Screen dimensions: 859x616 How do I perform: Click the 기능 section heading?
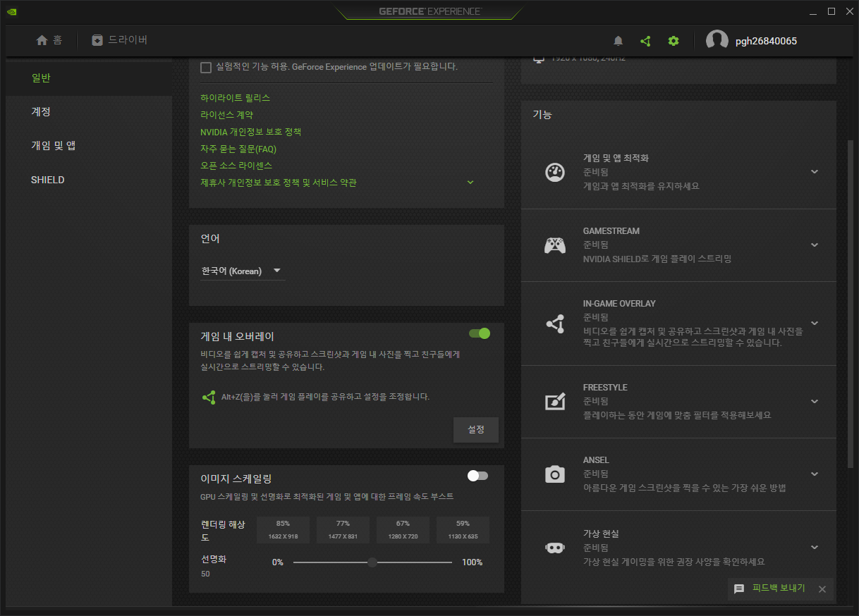click(x=542, y=114)
